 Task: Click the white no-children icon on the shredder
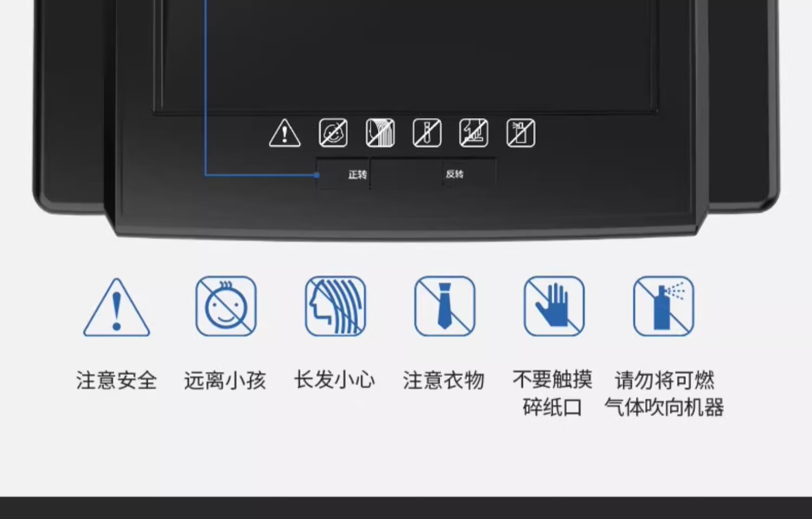pyautogui.click(x=333, y=133)
